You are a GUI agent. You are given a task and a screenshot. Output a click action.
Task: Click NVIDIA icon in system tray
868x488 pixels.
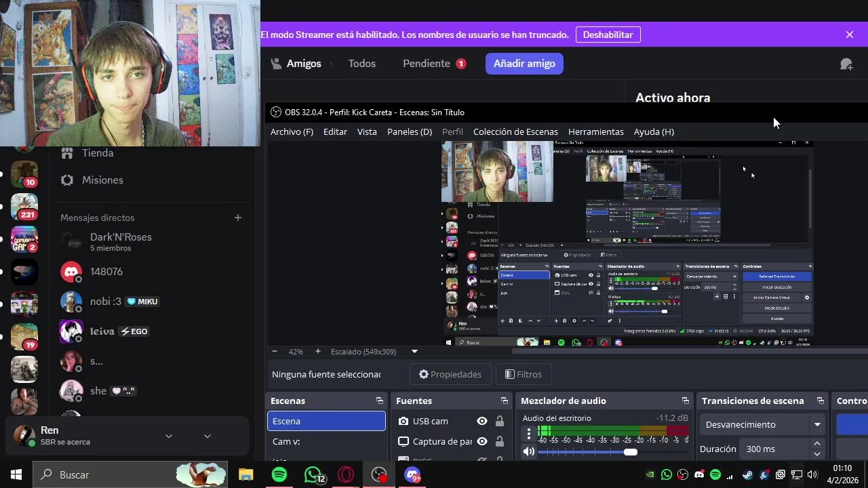pyautogui.click(x=650, y=475)
